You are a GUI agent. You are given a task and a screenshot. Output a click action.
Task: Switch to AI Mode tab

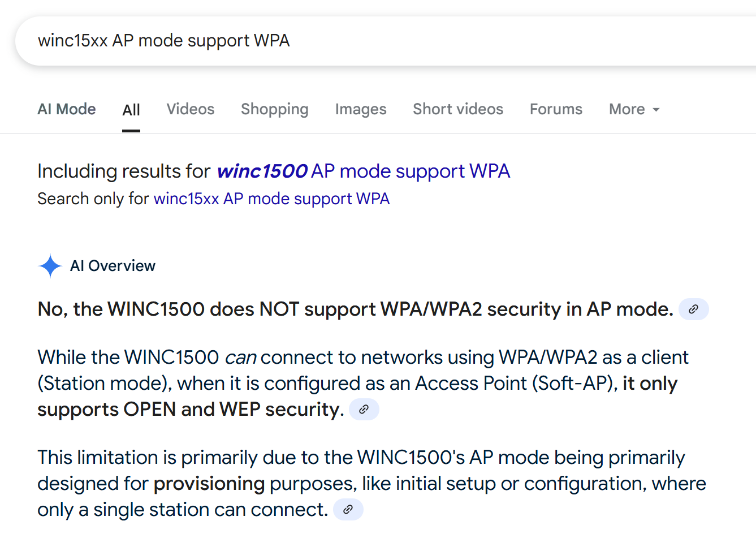(x=67, y=109)
